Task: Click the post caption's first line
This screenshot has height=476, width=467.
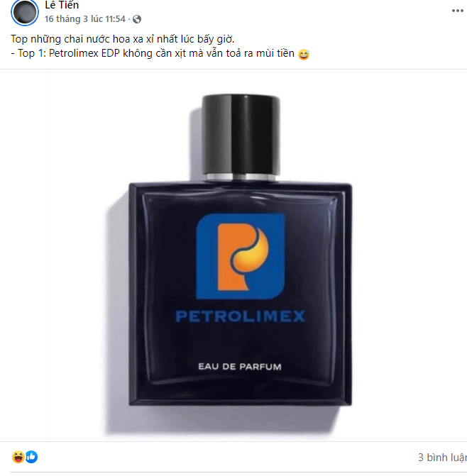Action: coord(123,39)
